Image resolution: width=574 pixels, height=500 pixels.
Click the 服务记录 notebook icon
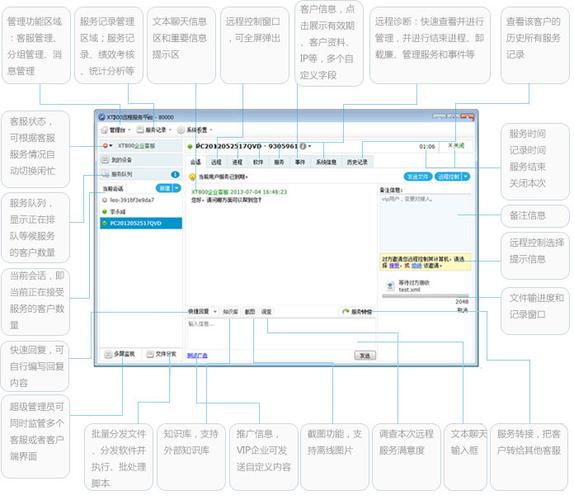140,130
